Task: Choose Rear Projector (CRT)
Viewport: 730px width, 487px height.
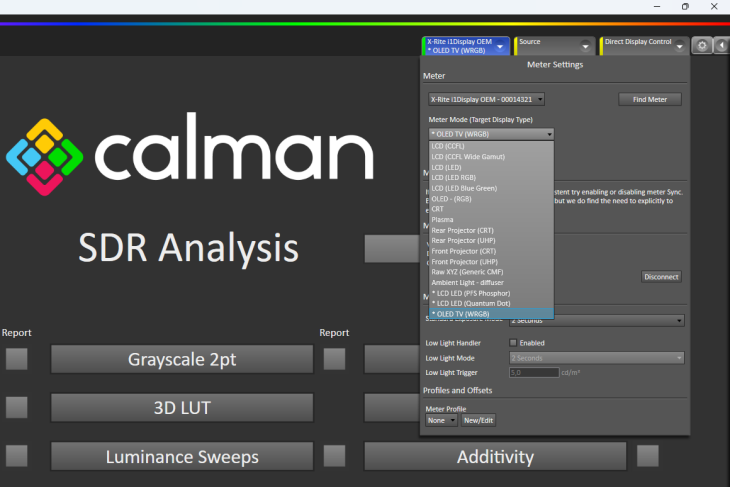Action: tap(491, 230)
